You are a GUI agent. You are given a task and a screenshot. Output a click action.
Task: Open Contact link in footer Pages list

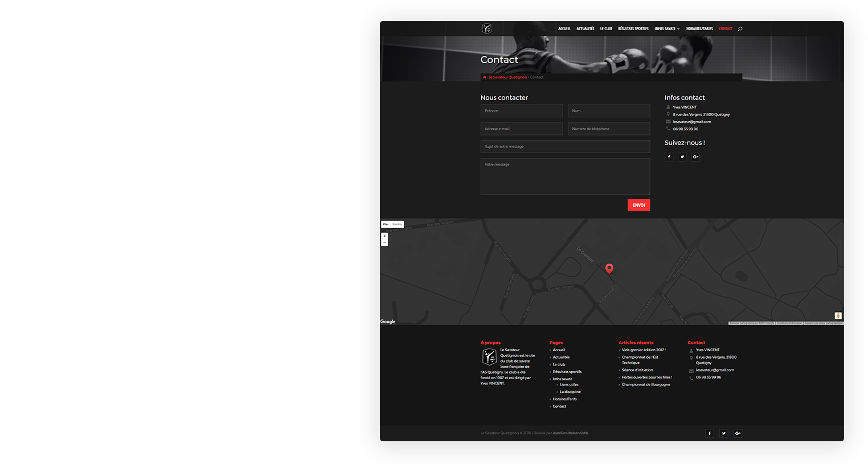point(559,407)
